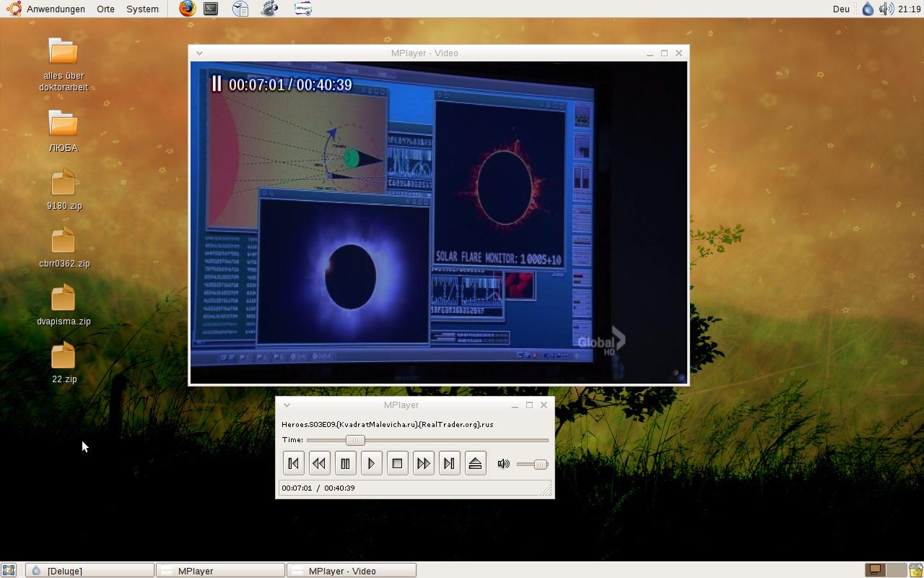924x578 pixels.
Task: Switch to the first workspace
Action: (x=875, y=570)
